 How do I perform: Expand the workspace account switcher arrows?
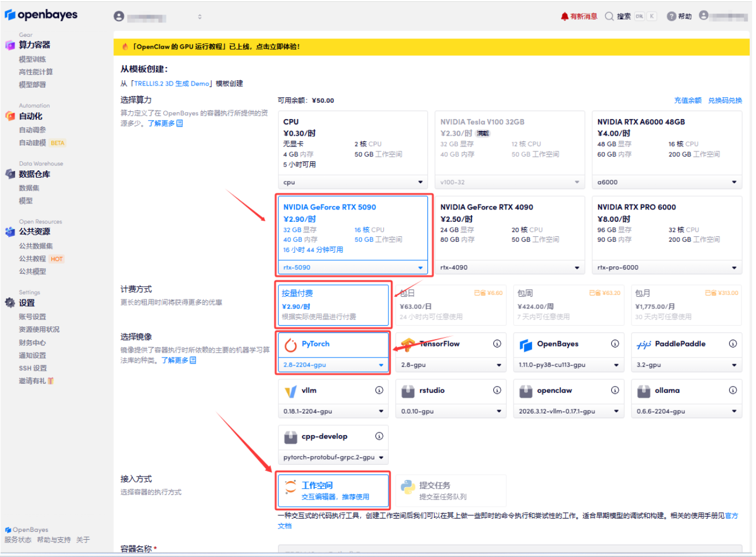199,17
